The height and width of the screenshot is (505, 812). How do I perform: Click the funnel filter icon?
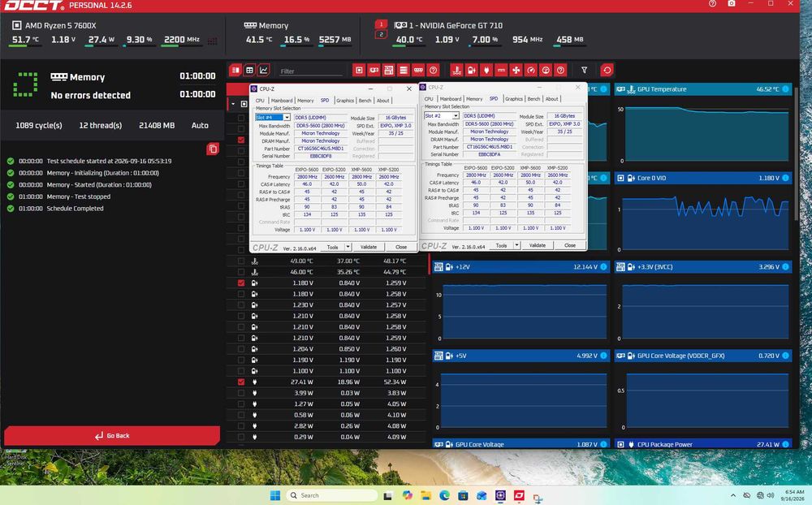(584, 70)
